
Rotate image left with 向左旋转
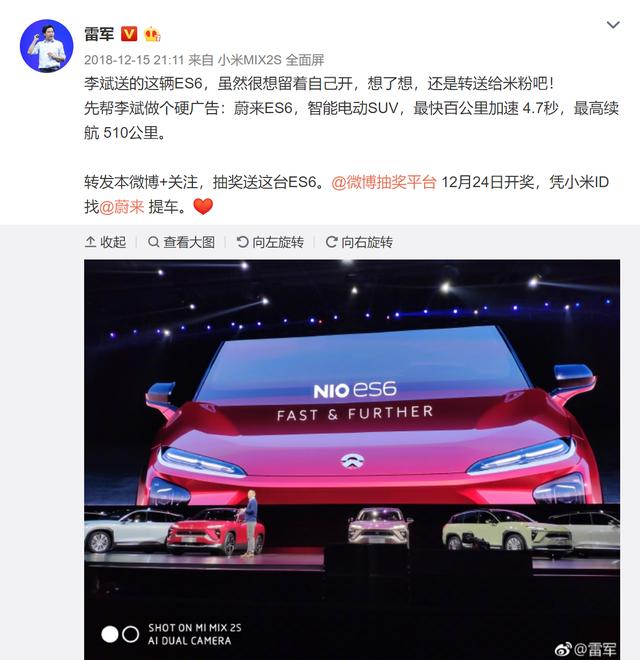[x=270, y=242]
